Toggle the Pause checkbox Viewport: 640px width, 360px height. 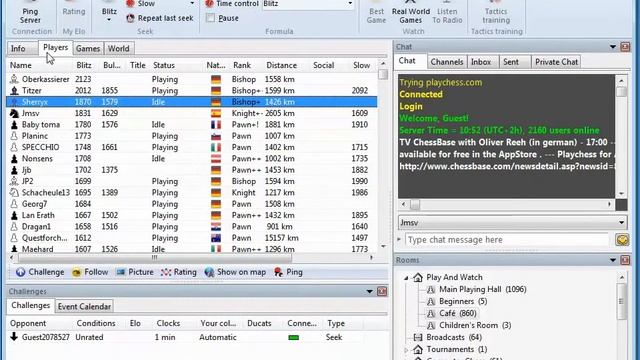pos(210,18)
